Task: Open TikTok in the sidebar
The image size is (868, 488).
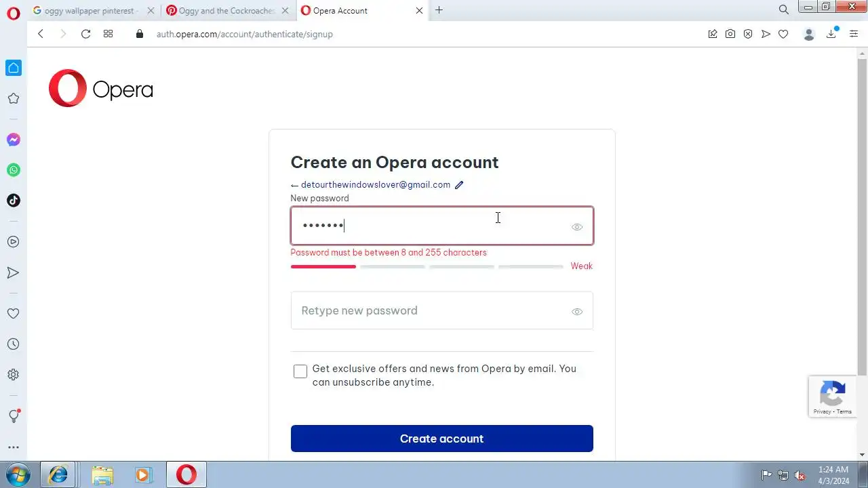Action: 13,201
